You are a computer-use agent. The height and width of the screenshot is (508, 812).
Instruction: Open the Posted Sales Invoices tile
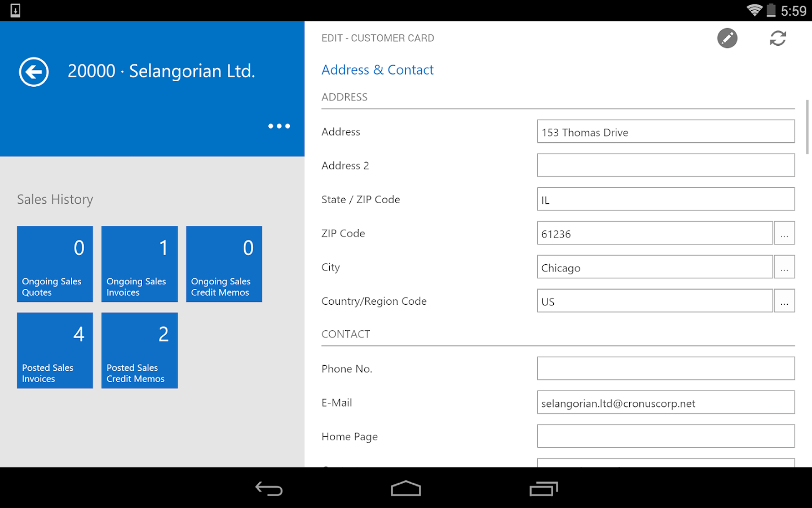click(x=55, y=351)
